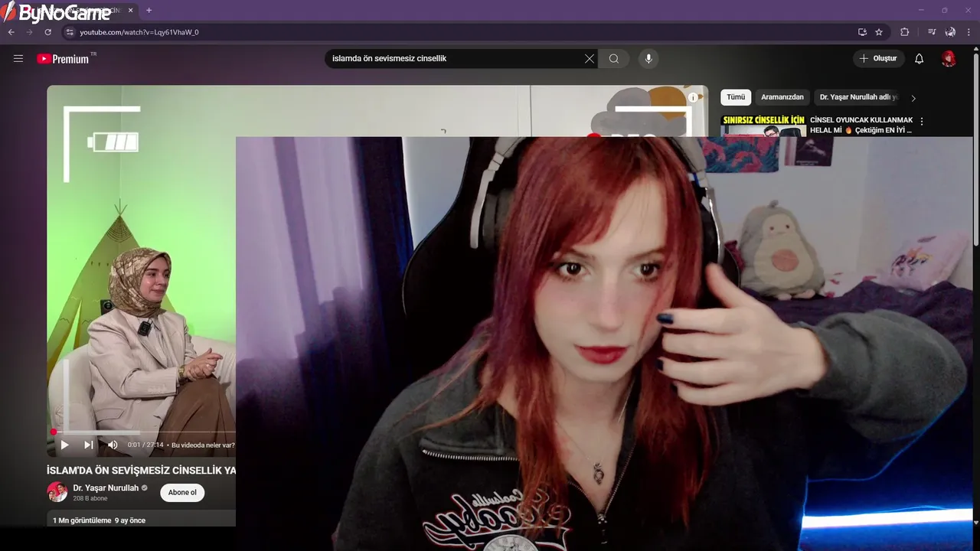This screenshot has height=551, width=980.
Task: Skip to the next video
Action: (x=89, y=445)
